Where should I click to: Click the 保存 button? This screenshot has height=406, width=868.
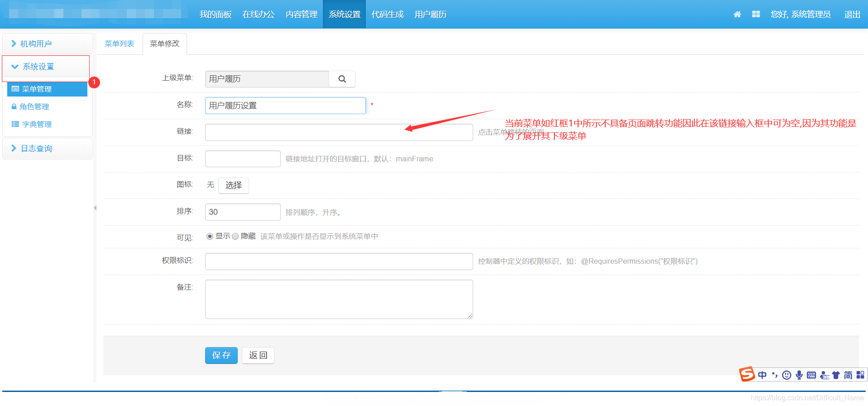click(221, 355)
